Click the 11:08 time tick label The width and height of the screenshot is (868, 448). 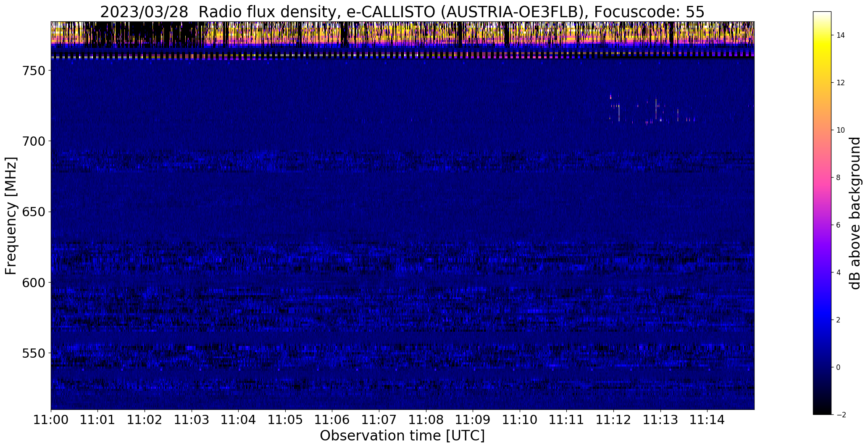pos(426,420)
